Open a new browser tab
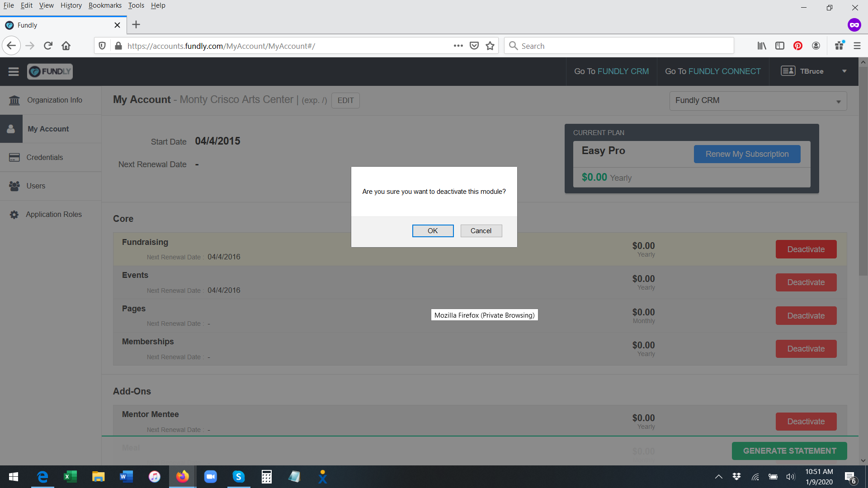Image resolution: width=868 pixels, height=488 pixels. (136, 25)
